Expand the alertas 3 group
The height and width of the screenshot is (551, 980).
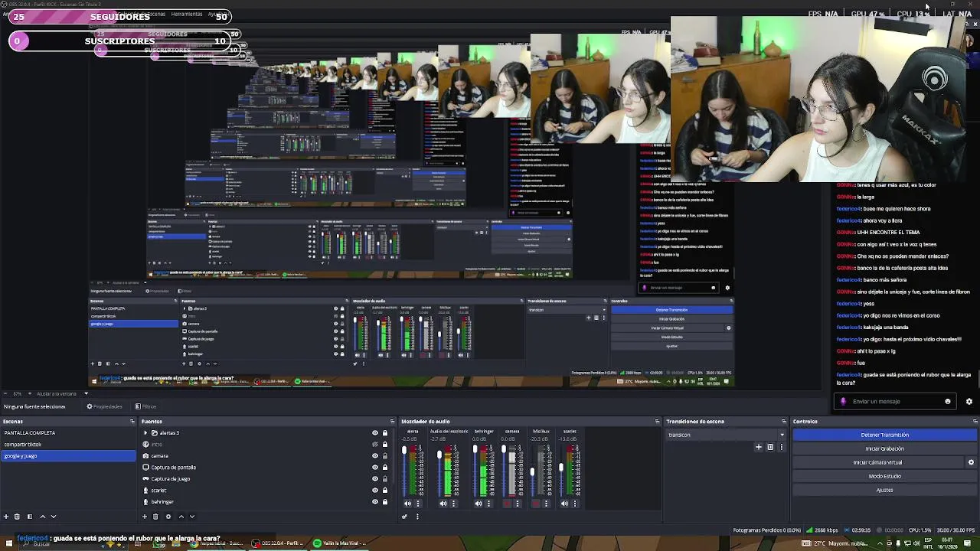point(145,433)
